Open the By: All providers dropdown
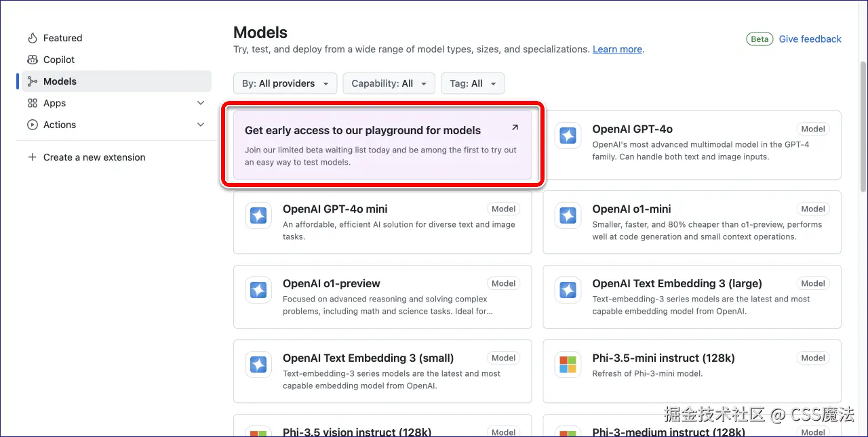Screen dimensions: 868x437 click(285, 83)
